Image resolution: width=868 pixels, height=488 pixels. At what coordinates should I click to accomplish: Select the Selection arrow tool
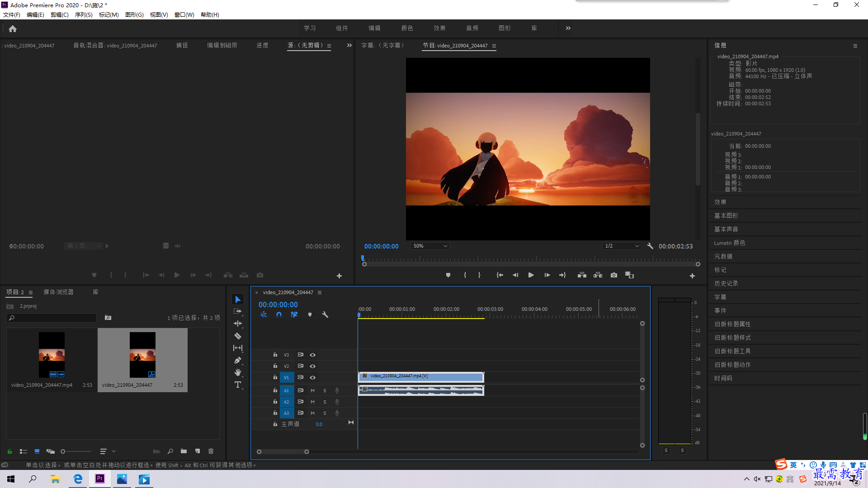click(x=238, y=300)
